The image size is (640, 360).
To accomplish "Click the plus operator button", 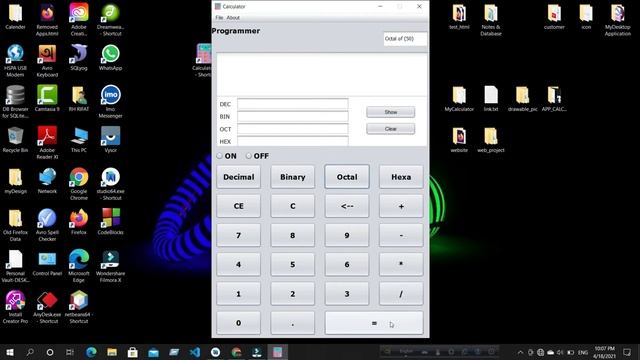I will point(401,206).
